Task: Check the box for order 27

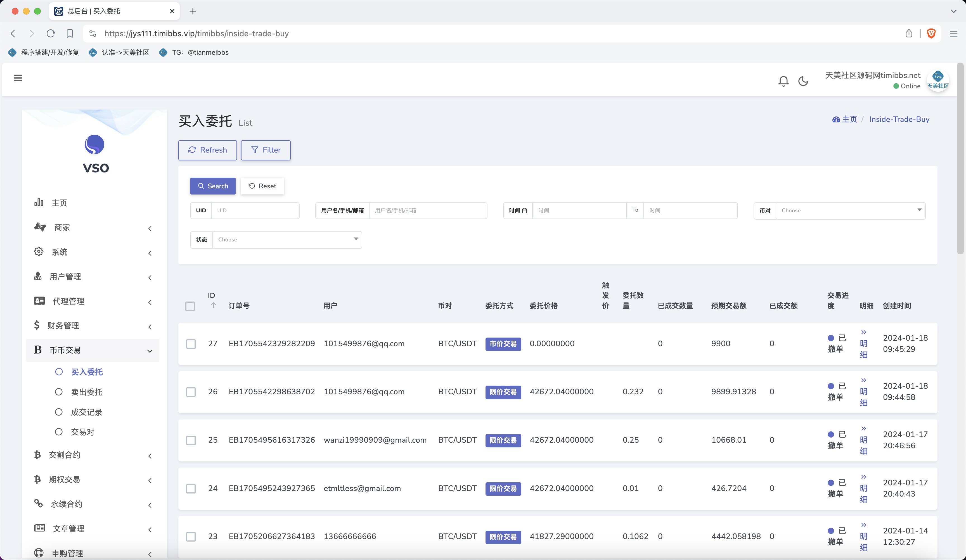Action: point(191,344)
